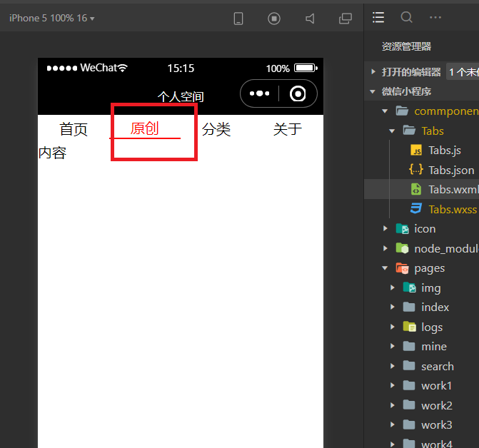479x448 pixels.
Task: Select the work2 folder label
Action: pyautogui.click(x=437, y=406)
